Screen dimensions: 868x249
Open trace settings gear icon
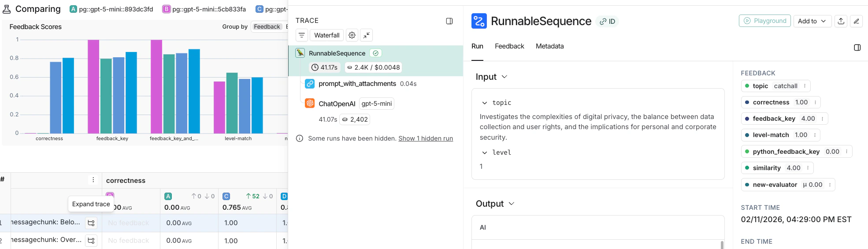352,35
